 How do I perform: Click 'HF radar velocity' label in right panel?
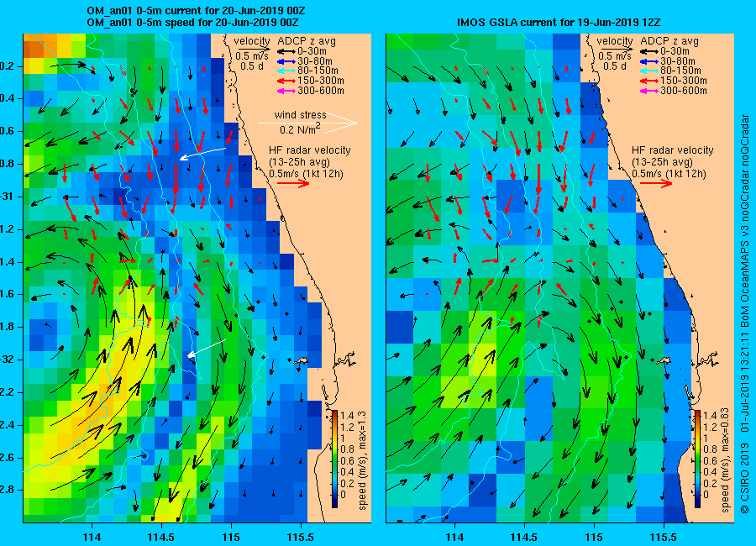pos(673,150)
